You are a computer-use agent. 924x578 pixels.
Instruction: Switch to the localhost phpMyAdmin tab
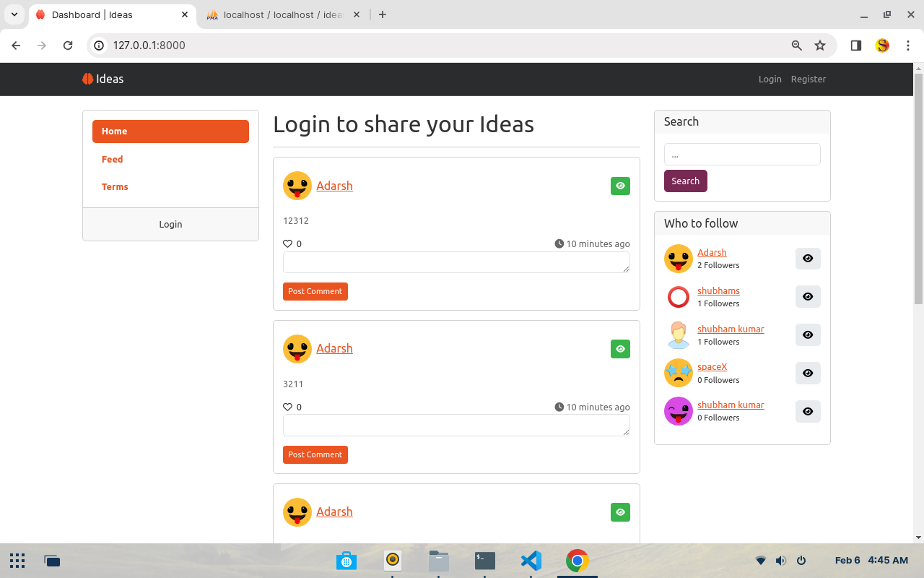282,14
